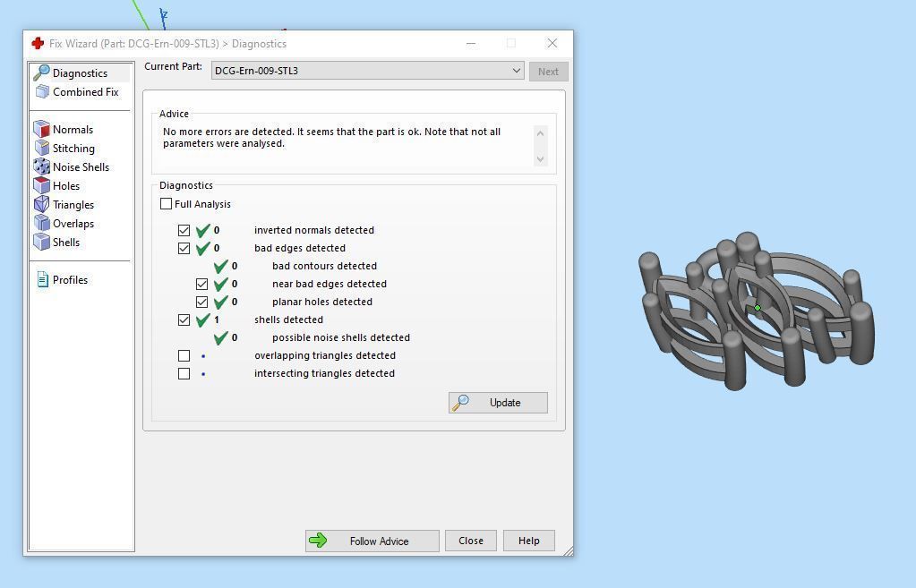
Task: Open the Overlaps fix page
Action: point(73,223)
